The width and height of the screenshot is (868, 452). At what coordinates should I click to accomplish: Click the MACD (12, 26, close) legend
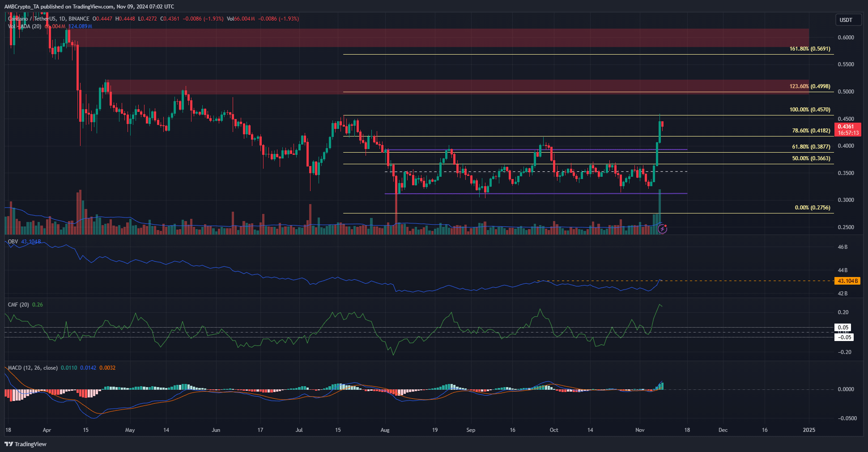click(x=33, y=368)
